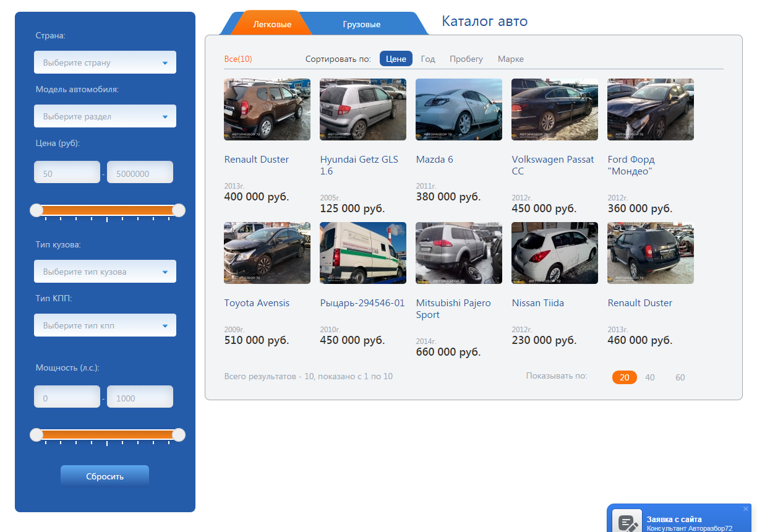The height and width of the screenshot is (532, 757).
Task: Click the minimum power input field
Action: click(x=67, y=397)
